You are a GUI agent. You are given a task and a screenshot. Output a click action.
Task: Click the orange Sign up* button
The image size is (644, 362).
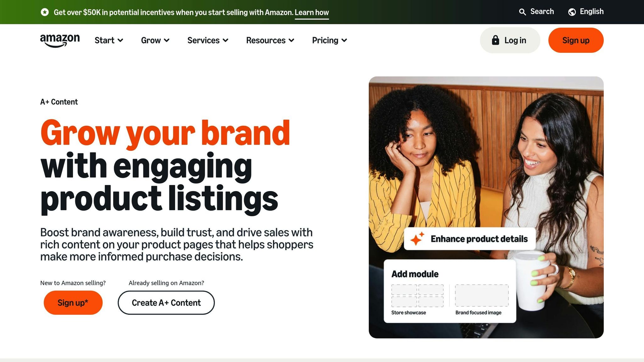click(x=73, y=303)
